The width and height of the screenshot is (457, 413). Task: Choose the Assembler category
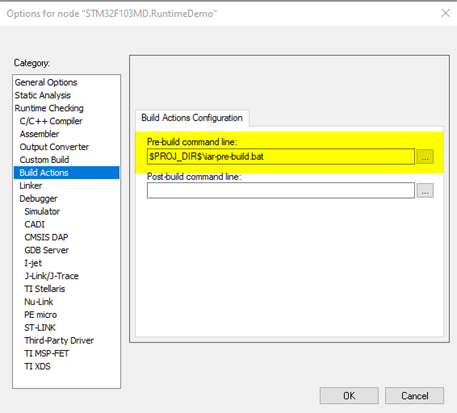pyautogui.click(x=39, y=134)
